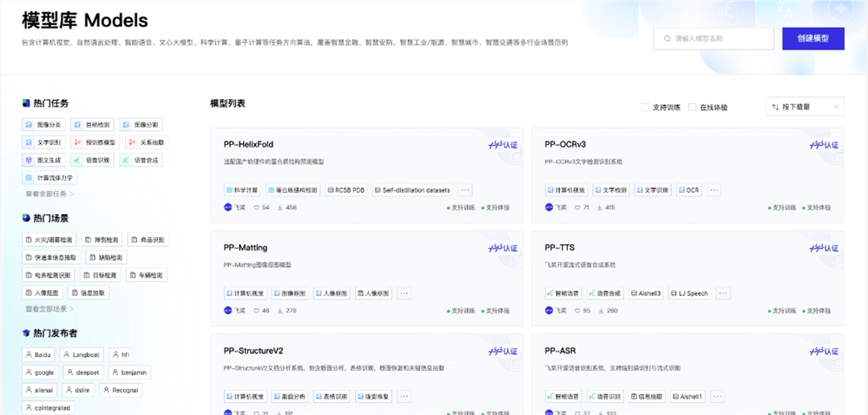Click the 创建模型 button
This screenshot has width=868, height=415.
click(812, 39)
